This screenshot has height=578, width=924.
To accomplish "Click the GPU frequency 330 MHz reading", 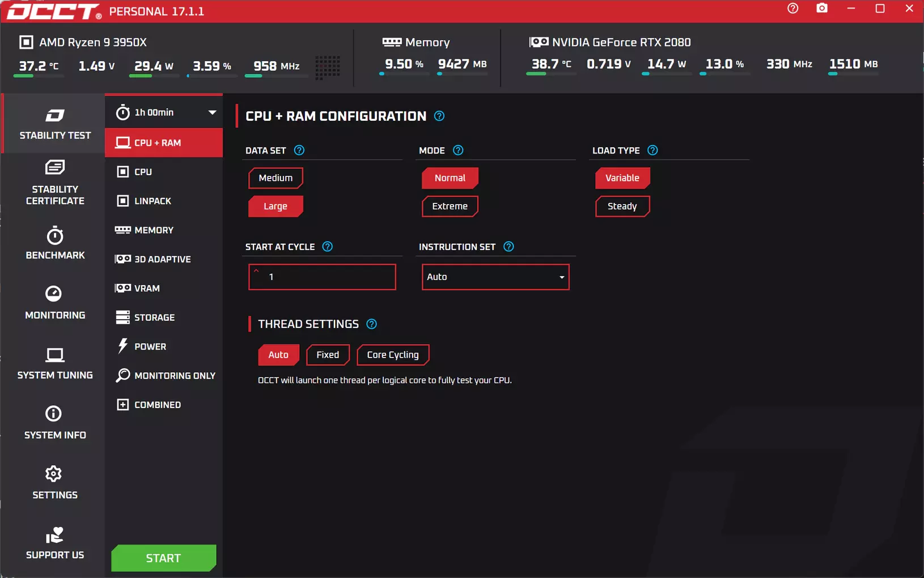I will point(790,64).
